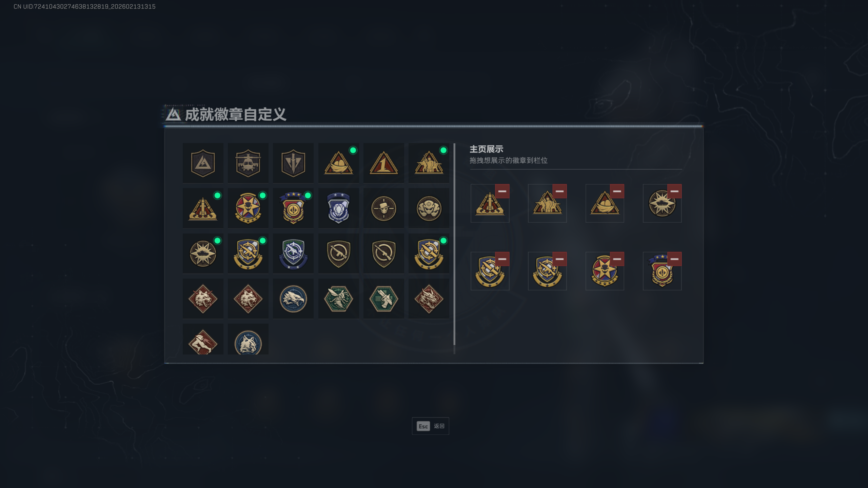
Task: Click the showcased soldiers triangle badge slot
Action: pos(547,203)
